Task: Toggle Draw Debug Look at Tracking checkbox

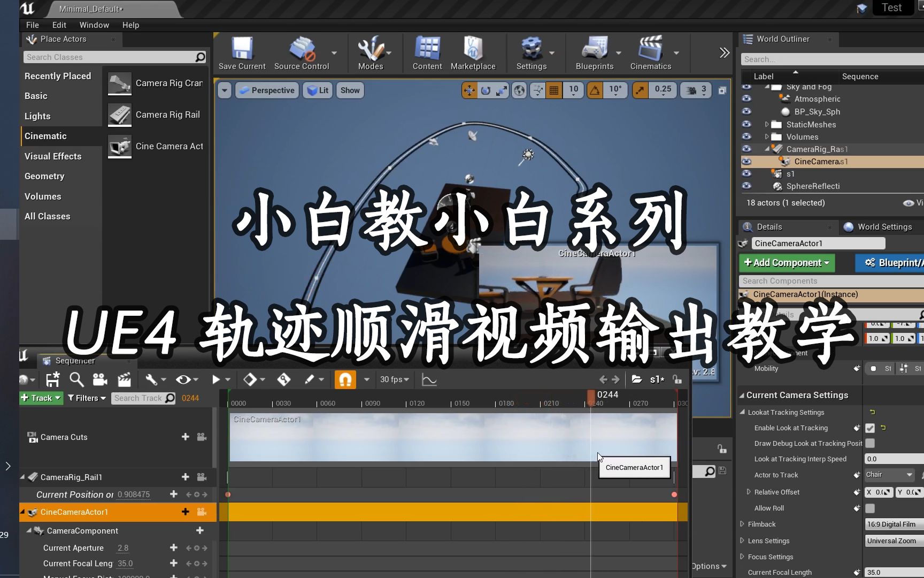Action: coord(870,443)
